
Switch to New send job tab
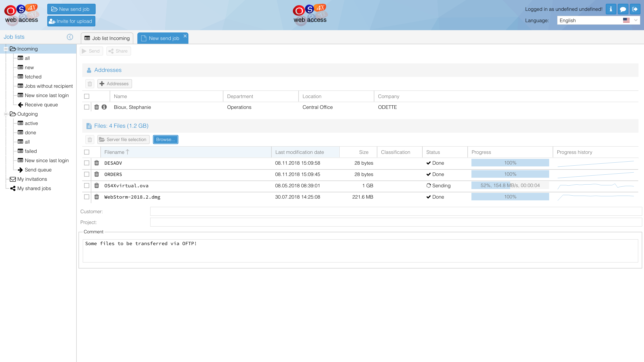pos(163,38)
